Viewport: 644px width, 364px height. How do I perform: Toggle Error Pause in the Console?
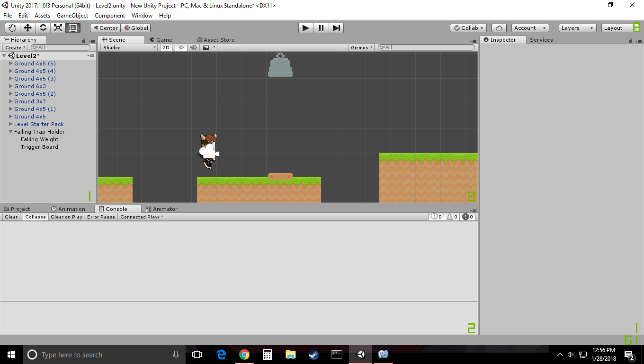click(101, 217)
